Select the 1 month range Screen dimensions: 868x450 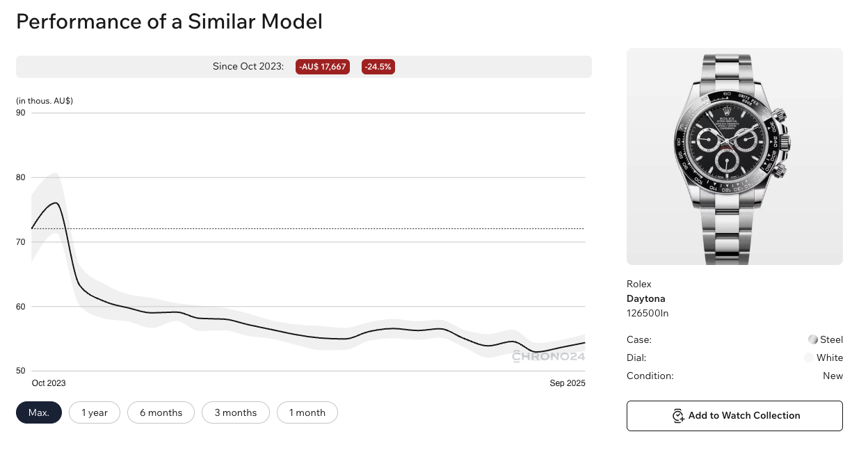point(307,412)
